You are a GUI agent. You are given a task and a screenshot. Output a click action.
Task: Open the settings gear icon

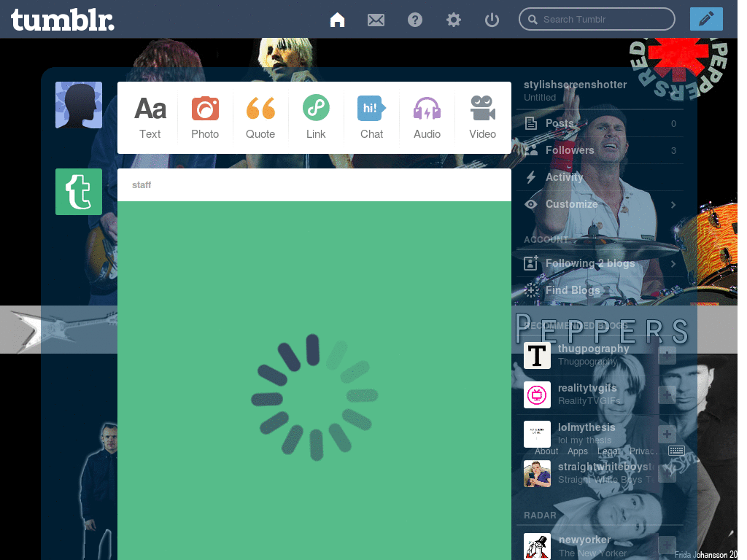454,20
